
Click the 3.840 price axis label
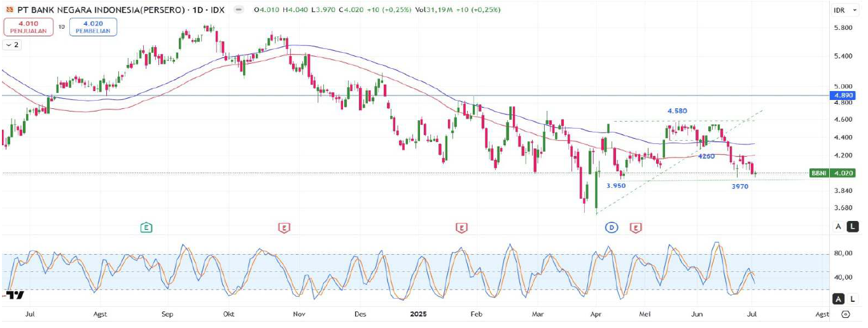click(843, 190)
